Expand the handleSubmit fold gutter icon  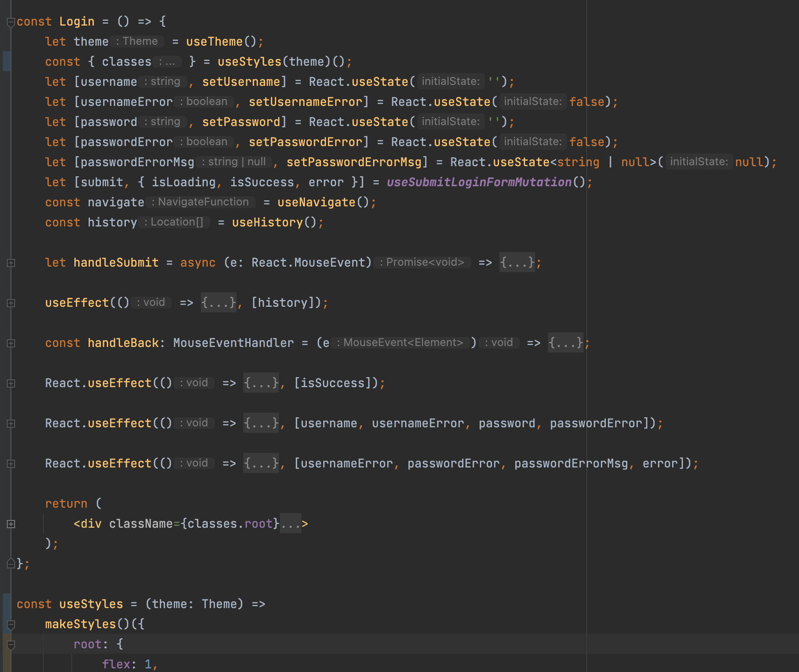coord(11,263)
